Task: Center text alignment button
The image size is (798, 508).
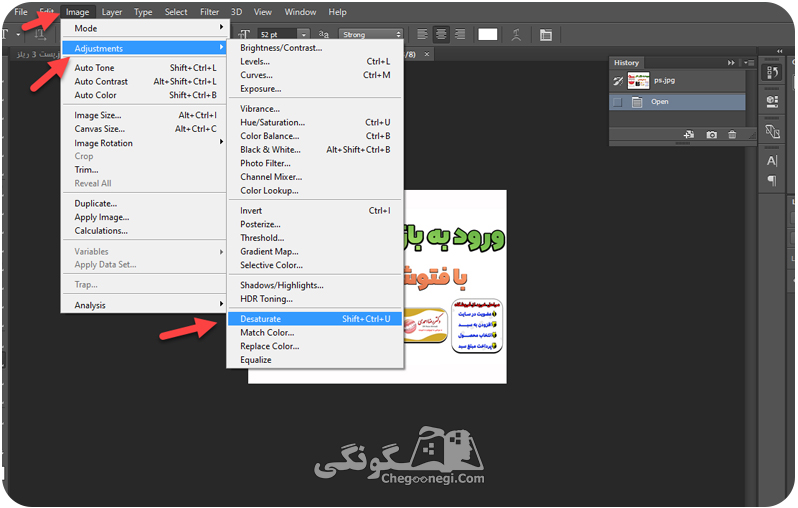Action: tap(441, 34)
